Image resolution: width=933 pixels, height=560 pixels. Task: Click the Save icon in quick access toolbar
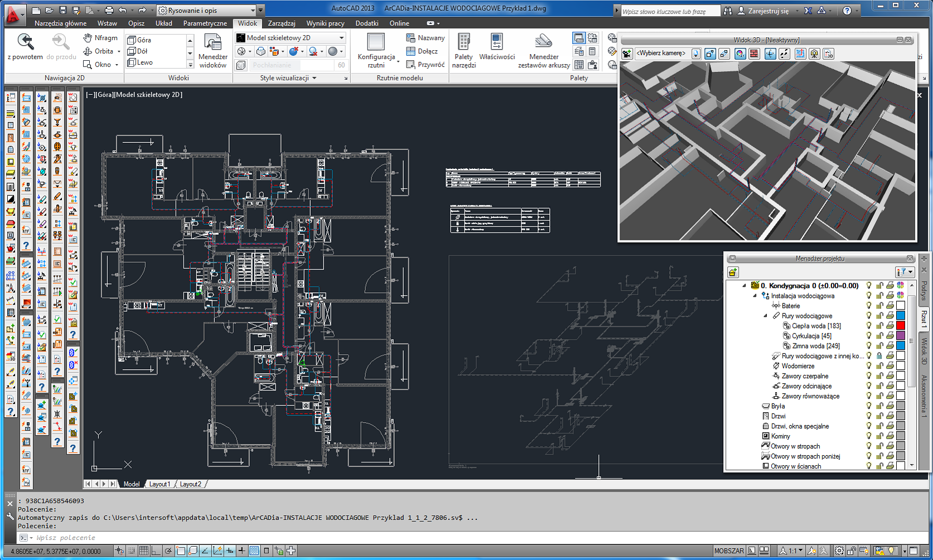[x=62, y=10]
